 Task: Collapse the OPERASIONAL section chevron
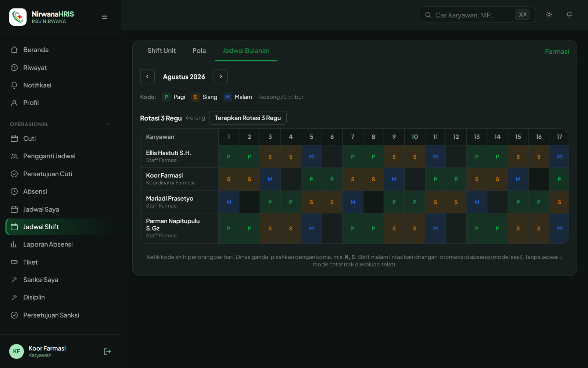108,124
